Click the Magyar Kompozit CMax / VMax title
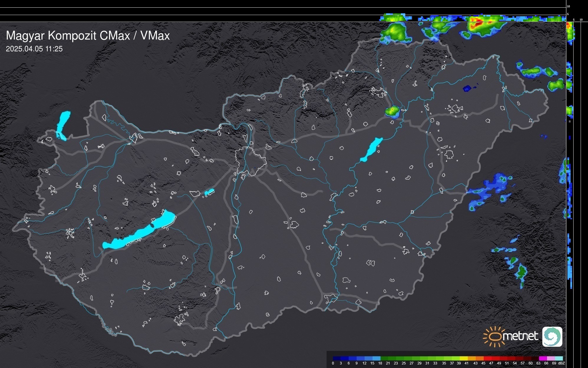Screen dimensions: 588x368 [88, 35]
